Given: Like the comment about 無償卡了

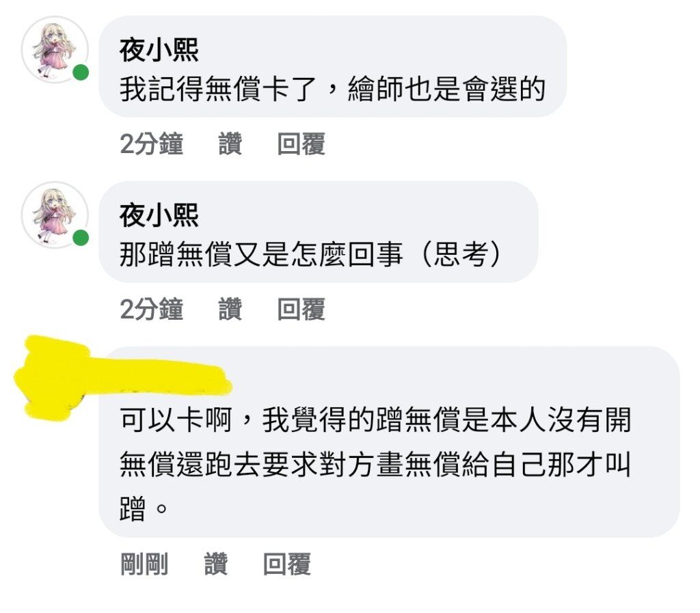Looking at the screenshot, I should click(x=230, y=144).
